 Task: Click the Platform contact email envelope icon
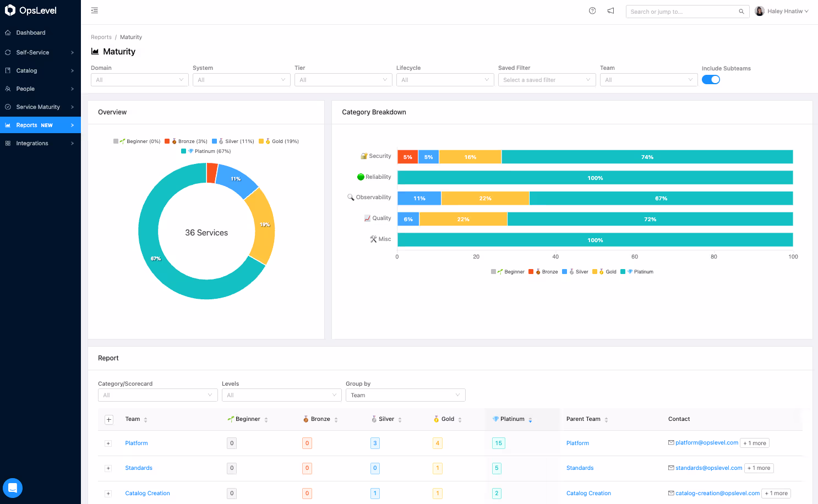(671, 442)
